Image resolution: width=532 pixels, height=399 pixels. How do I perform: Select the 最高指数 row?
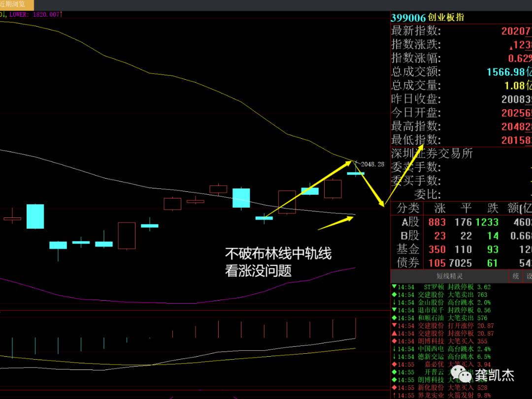[x=461, y=126]
